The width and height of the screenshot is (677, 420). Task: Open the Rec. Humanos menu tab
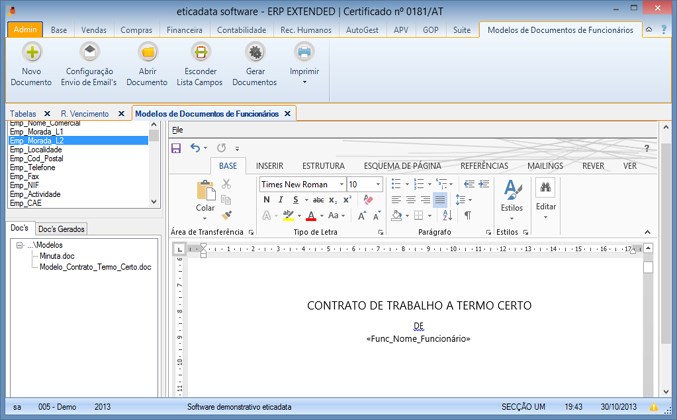tap(301, 31)
